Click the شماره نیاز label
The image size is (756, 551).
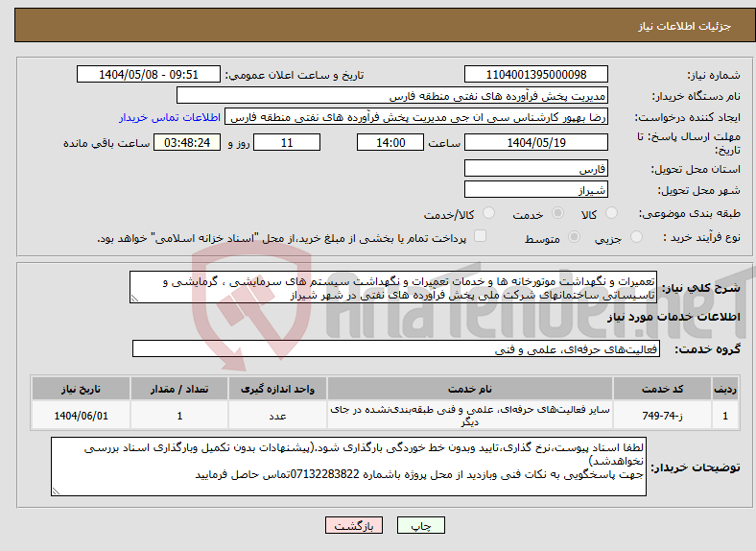714,75
